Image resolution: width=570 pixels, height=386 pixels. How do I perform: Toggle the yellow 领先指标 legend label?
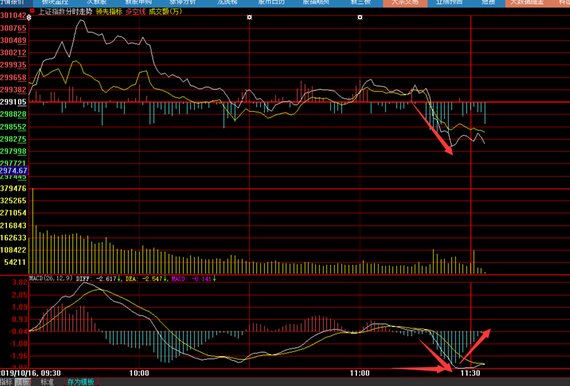click(x=109, y=12)
